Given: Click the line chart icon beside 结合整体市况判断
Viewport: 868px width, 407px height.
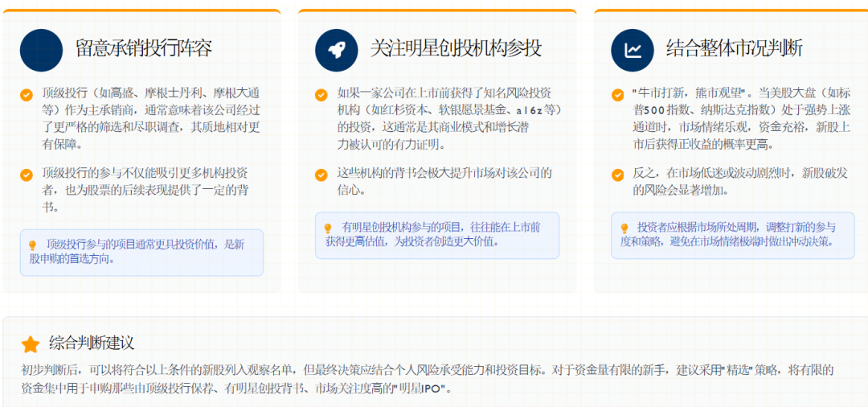Looking at the screenshot, I should pos(633,51).
